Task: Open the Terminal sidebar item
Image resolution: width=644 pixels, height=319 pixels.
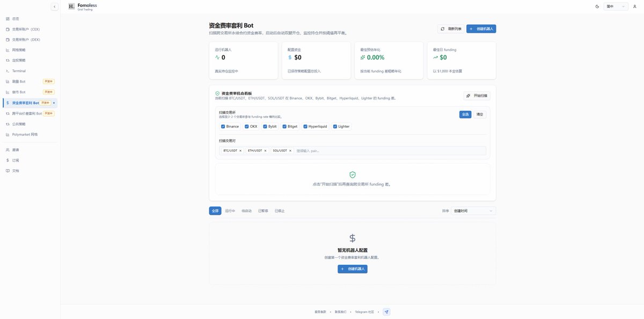Action: (x=30, y=71)
